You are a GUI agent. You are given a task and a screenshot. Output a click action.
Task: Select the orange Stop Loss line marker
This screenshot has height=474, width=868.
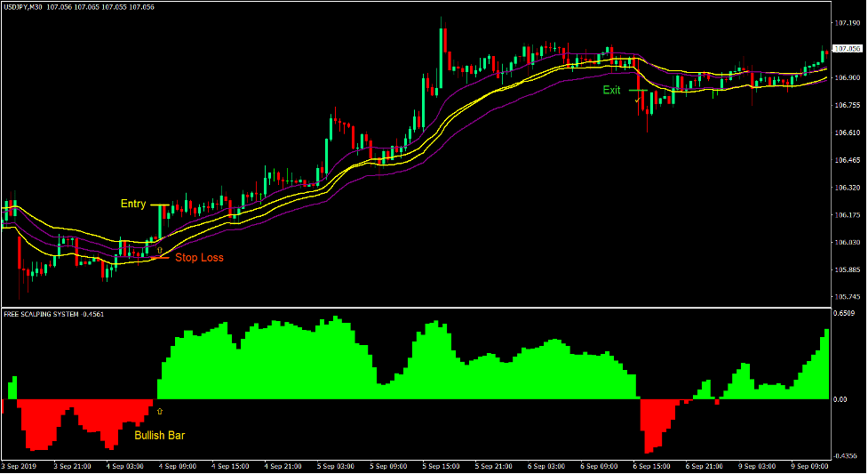pyautogui.click(x=162, y=258)
